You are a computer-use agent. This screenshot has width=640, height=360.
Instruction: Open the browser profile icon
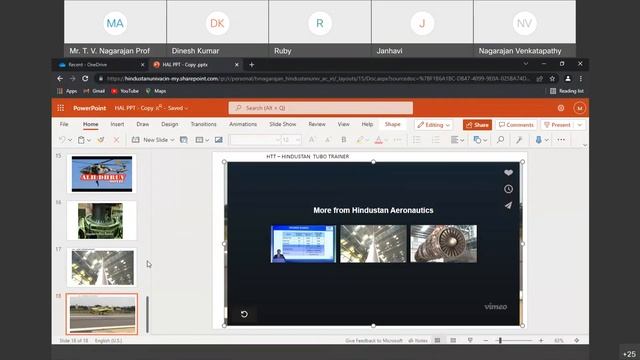[x=568, y=78]
